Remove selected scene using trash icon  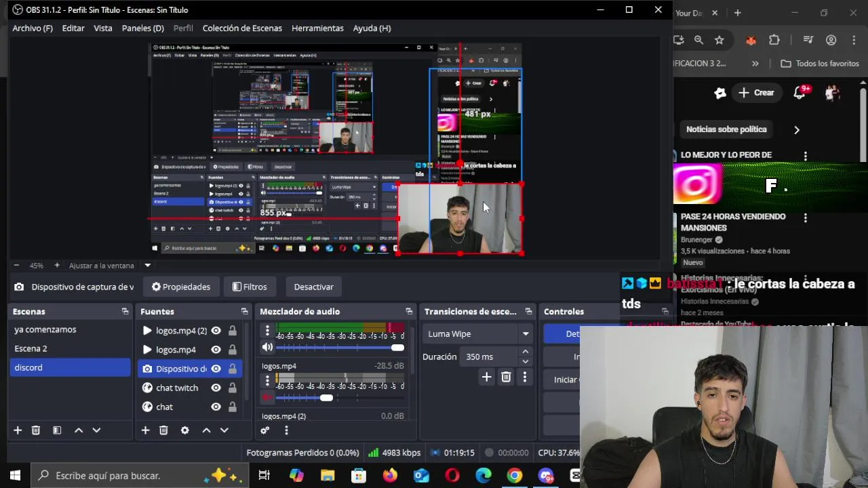click(x=36, y=430)
